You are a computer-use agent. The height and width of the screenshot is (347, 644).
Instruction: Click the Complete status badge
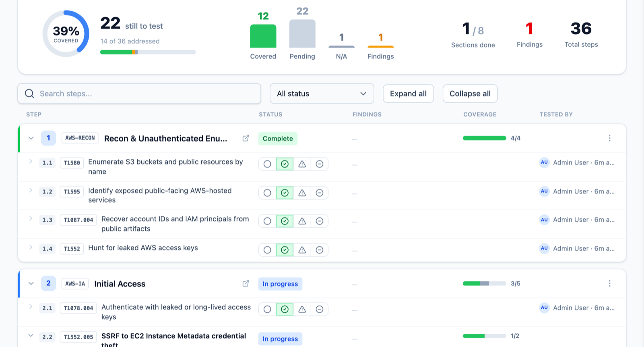pyautogui.click(x=278, y=139)
